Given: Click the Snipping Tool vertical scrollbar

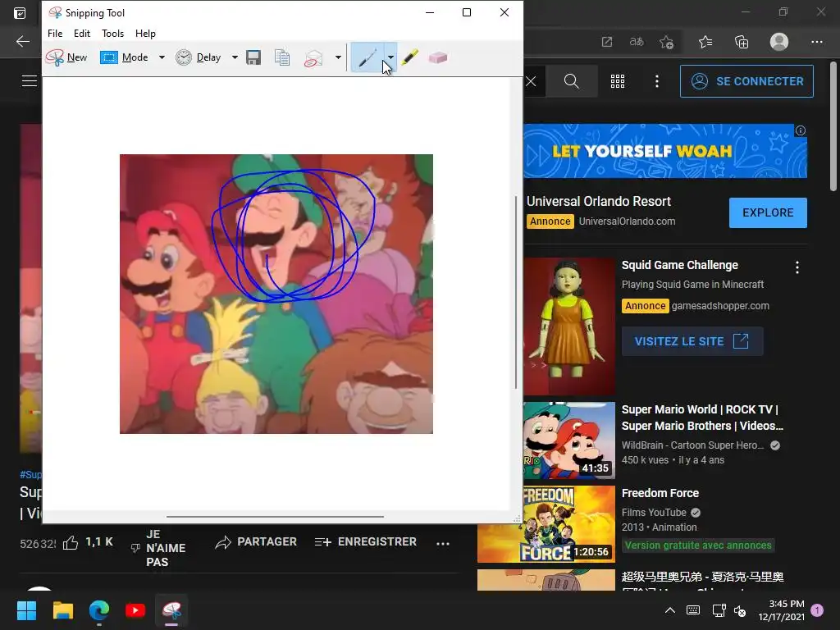Looking at the screenshot, I should [516, 292].
